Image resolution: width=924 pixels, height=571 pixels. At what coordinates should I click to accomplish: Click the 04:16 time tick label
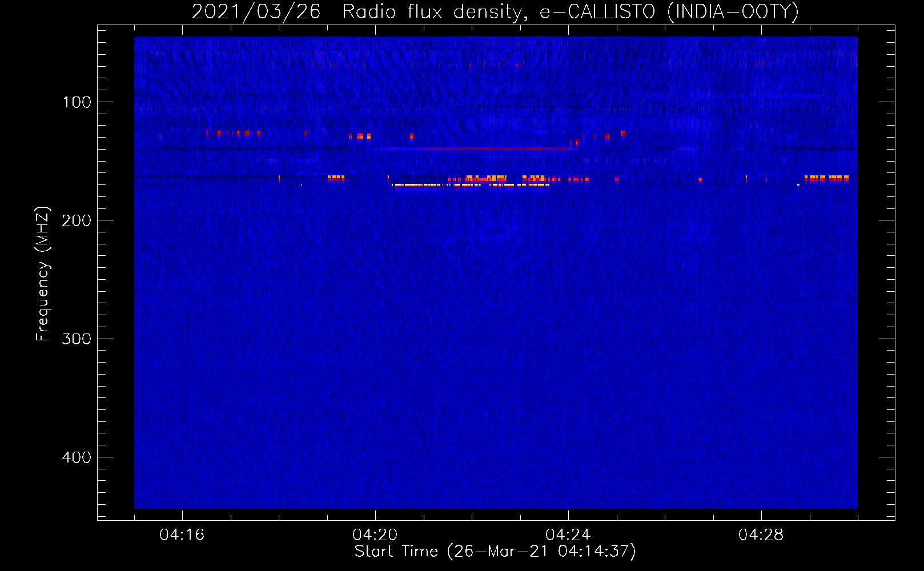point(182,534)
